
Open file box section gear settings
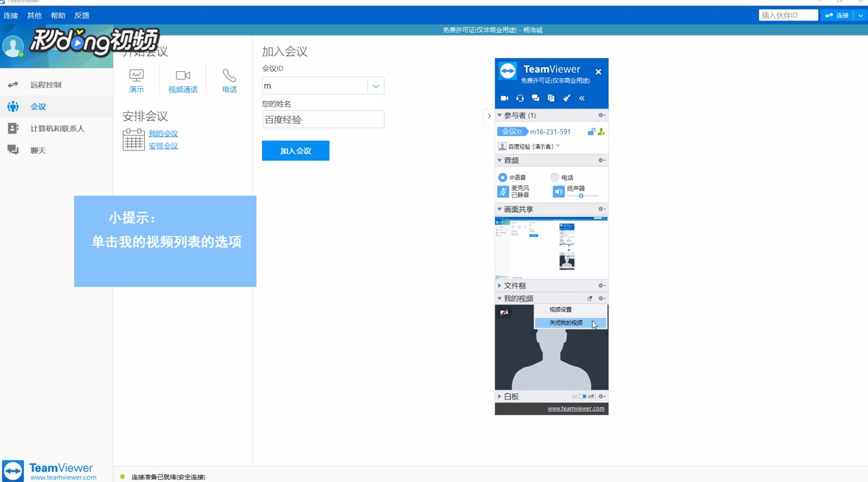[x=601, y=286]
